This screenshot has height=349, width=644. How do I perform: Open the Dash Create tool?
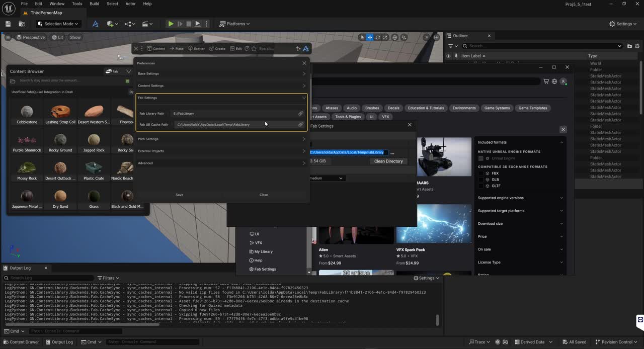(217, 48)
